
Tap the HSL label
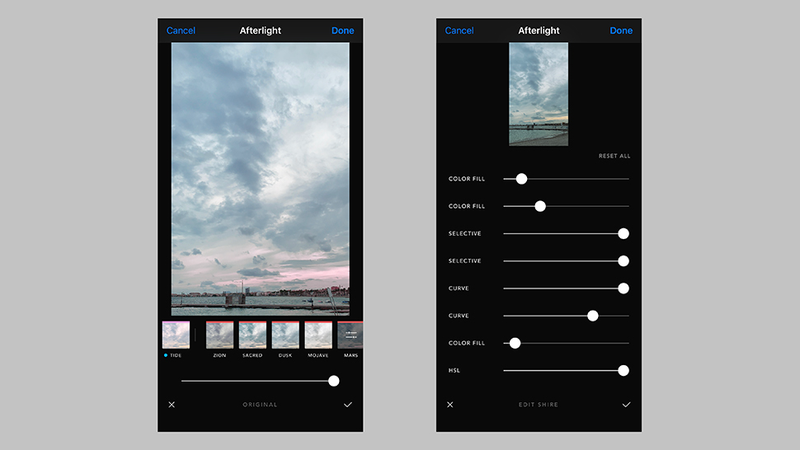coord(454,370)
